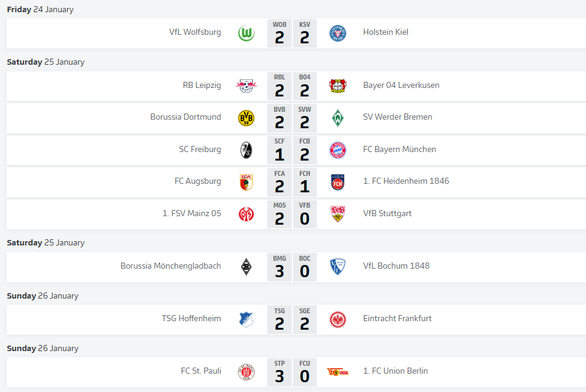Click the FC Bayern München crest
This screenshot has width=586, height=392.
click(338, 150)
